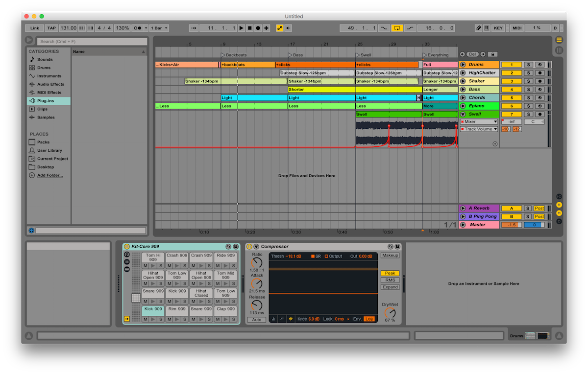588x374 pixels.
Task: Solo the Chords track
Action: click(528, 98)
